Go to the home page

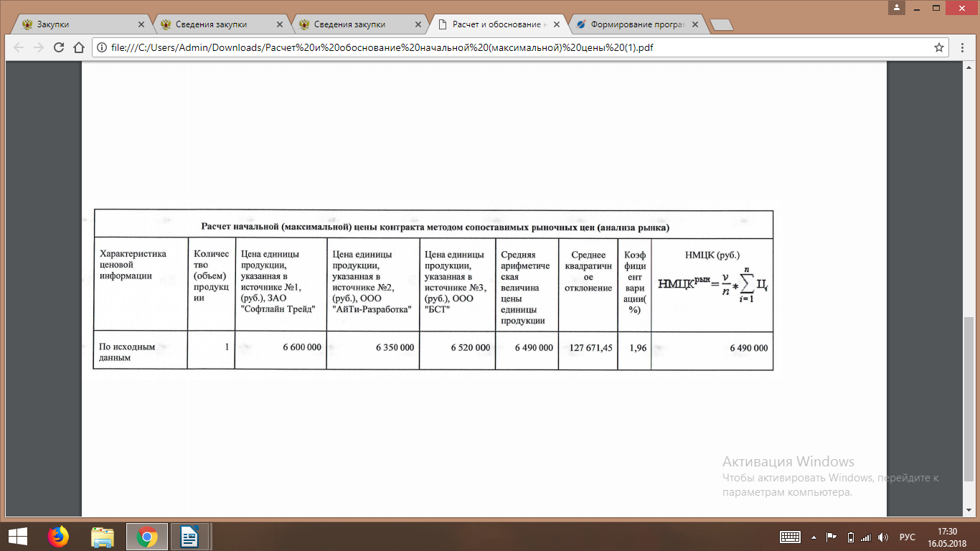[80, 48]
